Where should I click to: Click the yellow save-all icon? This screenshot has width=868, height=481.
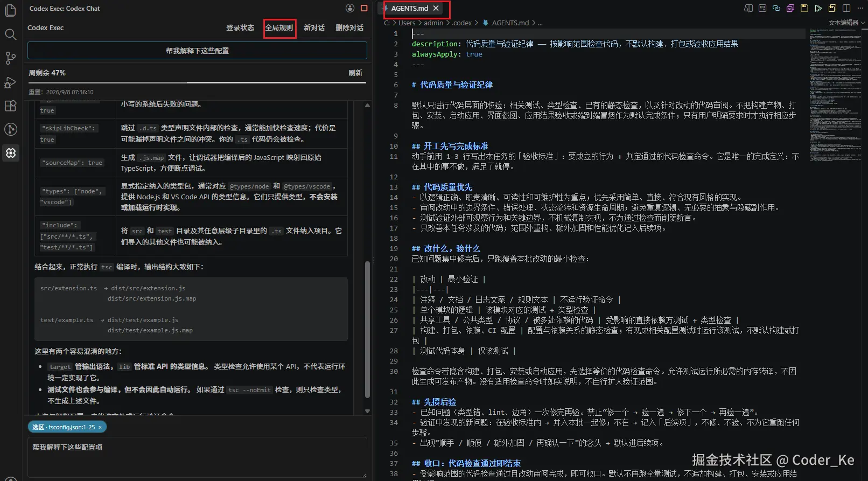click(832, 8)
